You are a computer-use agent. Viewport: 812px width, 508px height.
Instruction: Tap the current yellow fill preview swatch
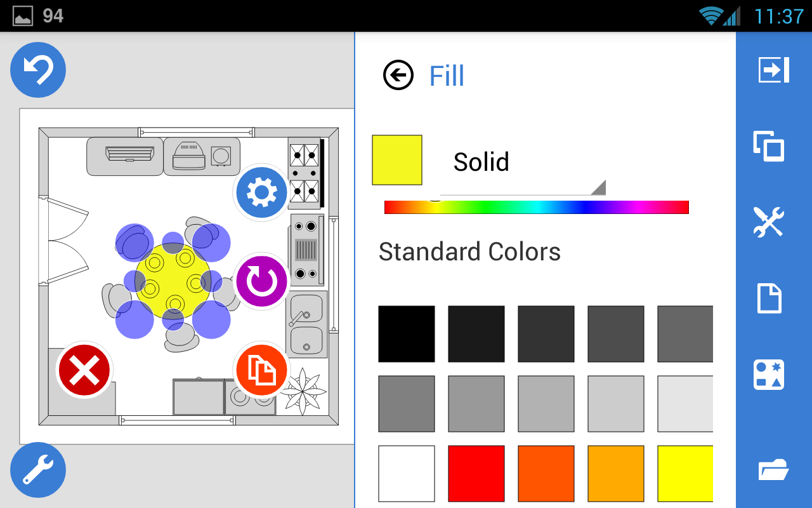(397, 160)
